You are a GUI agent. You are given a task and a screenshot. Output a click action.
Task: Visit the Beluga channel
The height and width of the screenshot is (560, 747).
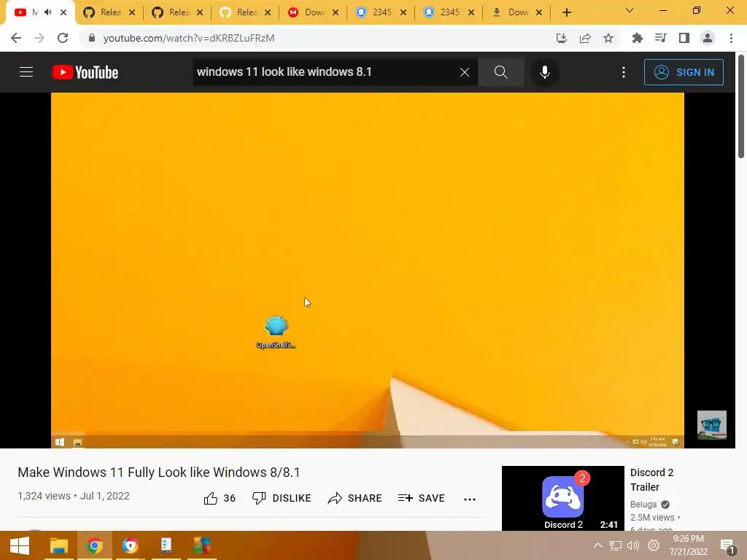[643, 505]
